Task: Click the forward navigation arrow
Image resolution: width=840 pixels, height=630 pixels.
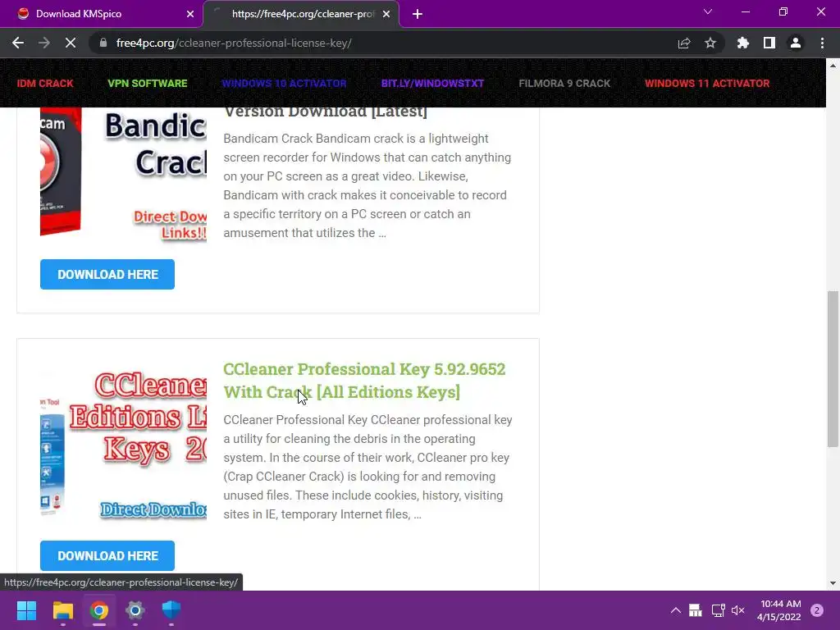Action: pyautogui.click(x=44, y=43)
